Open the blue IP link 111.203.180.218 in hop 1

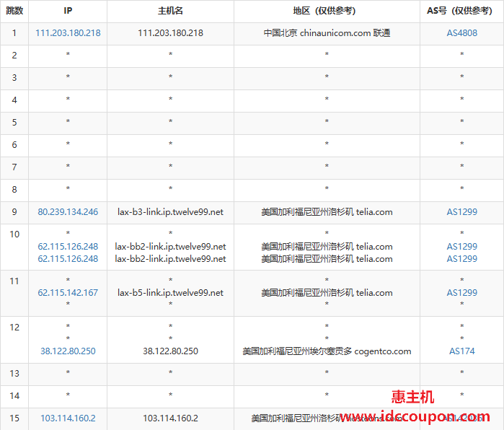click(x=68, y=33)
